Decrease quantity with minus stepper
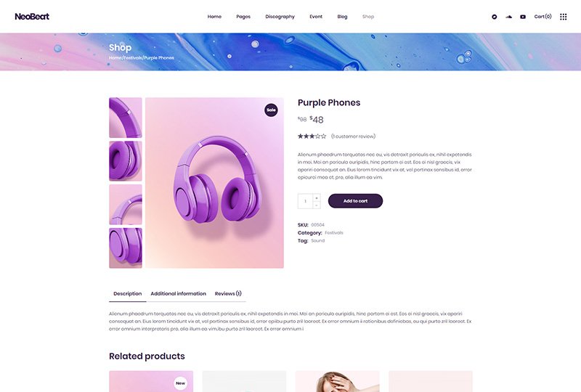 [x=317, y=205]
